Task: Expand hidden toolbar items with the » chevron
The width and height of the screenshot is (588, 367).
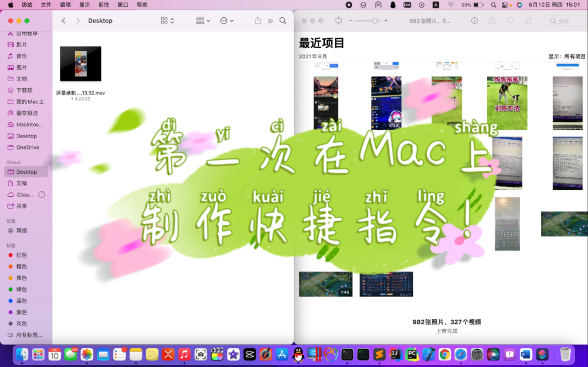Action: coord(270,20)
